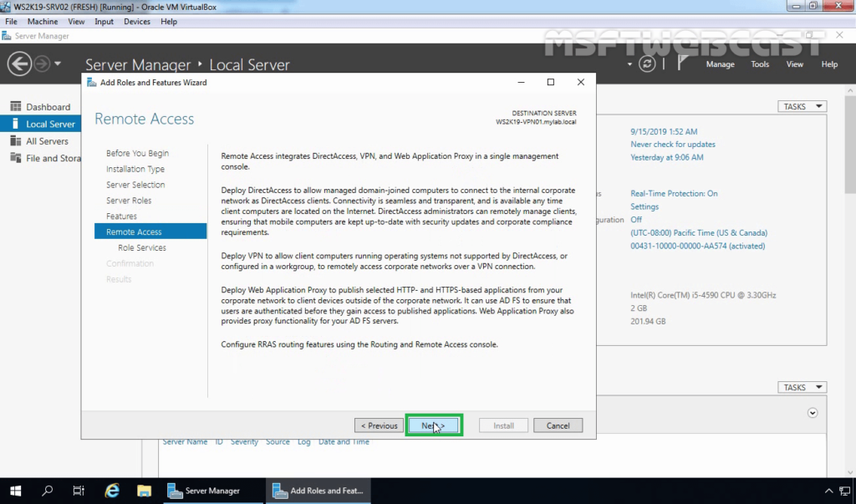This screenshot has height=504, width=856.
Task: Click product ID 00431-10000-00000-AA574 link
Action: tap(698, 246)
